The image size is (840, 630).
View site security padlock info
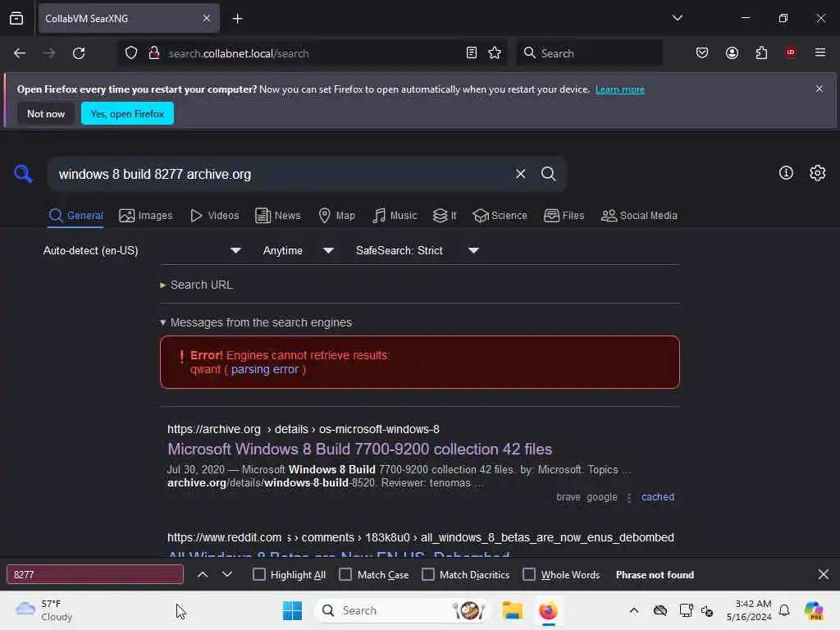154,53
